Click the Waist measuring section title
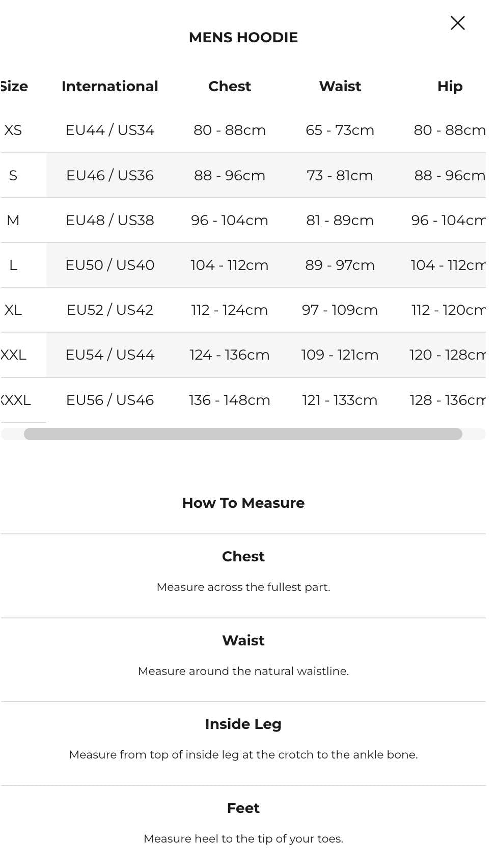This screenshot has width=496, height=868. click(243, 640)
